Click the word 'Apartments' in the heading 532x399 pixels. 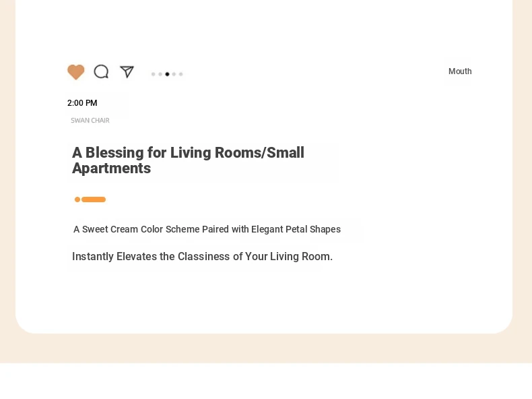click(x=111, y=168)
